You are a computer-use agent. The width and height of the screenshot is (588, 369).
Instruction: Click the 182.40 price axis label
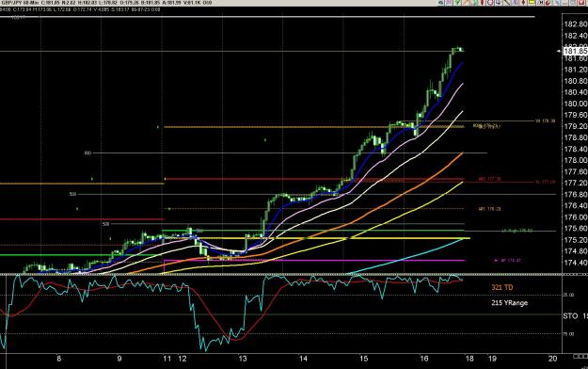(x=576, y=36)
